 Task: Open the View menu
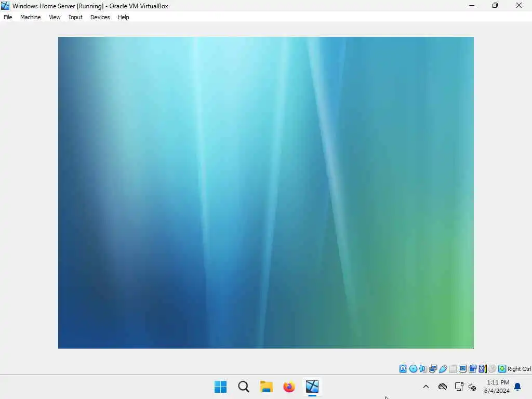tap(55, 17)
